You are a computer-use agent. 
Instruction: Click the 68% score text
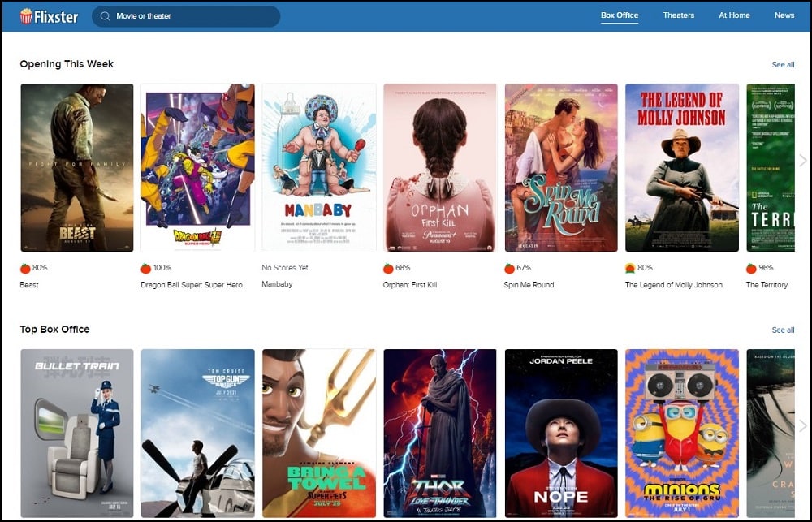click(403, 268)
